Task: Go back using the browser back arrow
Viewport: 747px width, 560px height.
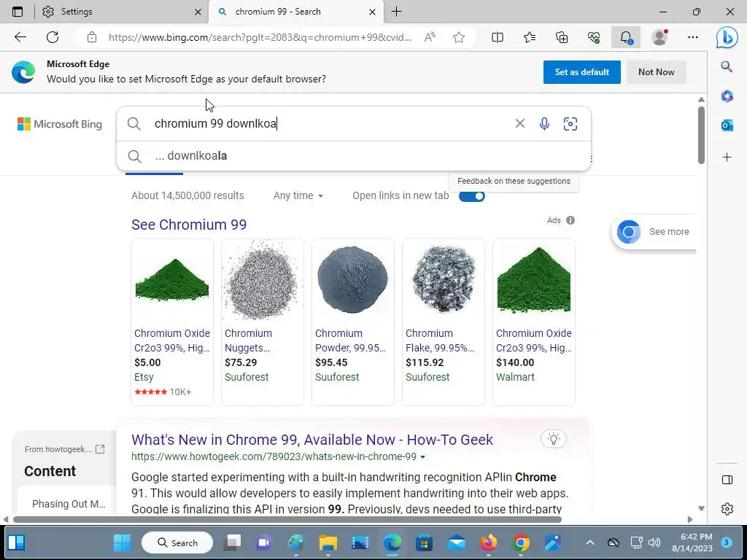Action: [20, 37]
